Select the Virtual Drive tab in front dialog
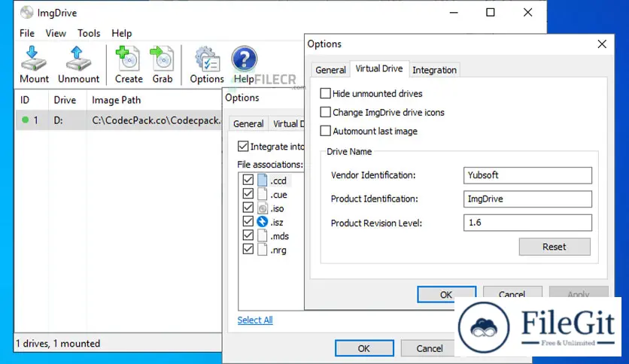 pos(379,68)
